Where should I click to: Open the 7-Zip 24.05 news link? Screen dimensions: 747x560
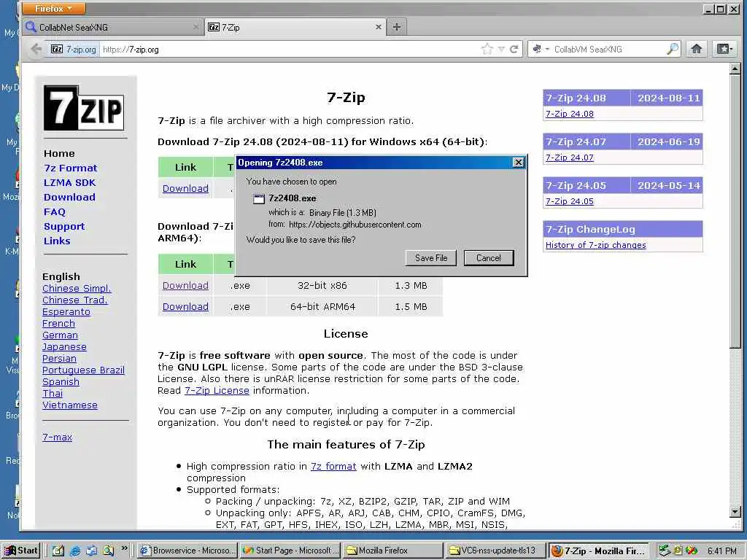pyautogui.click(x=570, y=201)
